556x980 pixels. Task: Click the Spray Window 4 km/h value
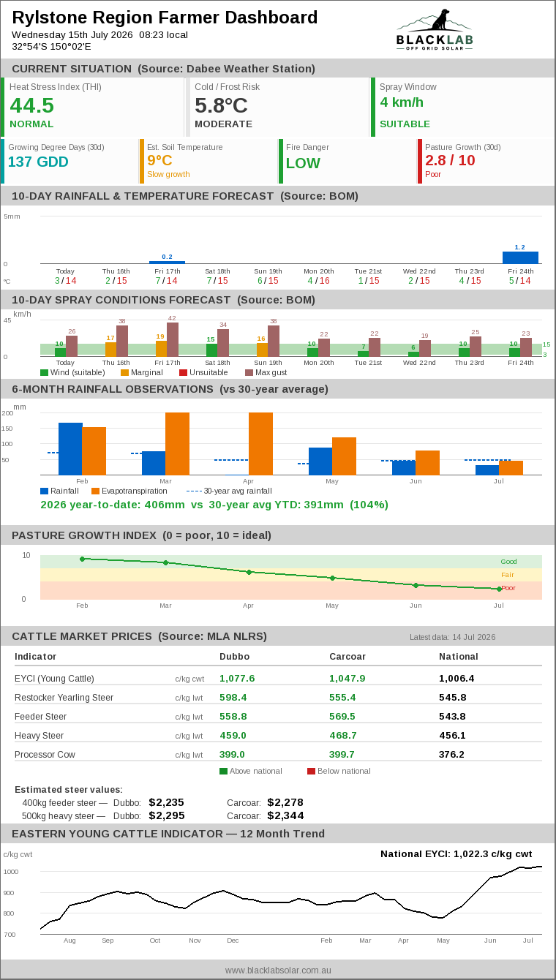tap(402, 102)
